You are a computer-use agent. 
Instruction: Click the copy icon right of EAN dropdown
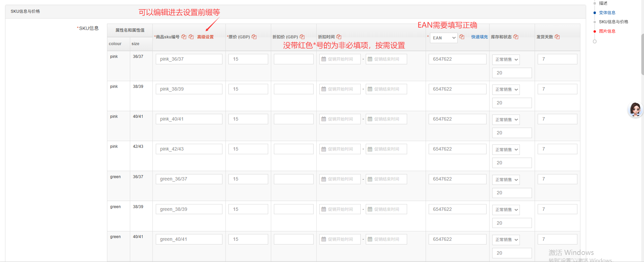462,37
